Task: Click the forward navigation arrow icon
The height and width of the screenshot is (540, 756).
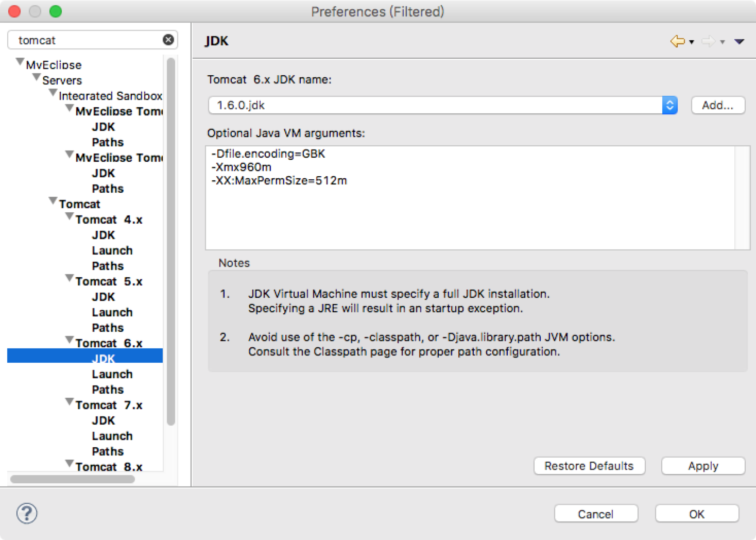Action: click(709, 41)
